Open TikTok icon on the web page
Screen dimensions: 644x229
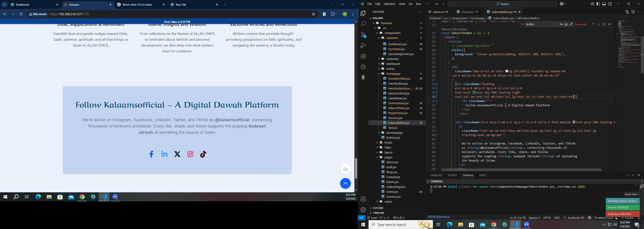click(203, 154)
